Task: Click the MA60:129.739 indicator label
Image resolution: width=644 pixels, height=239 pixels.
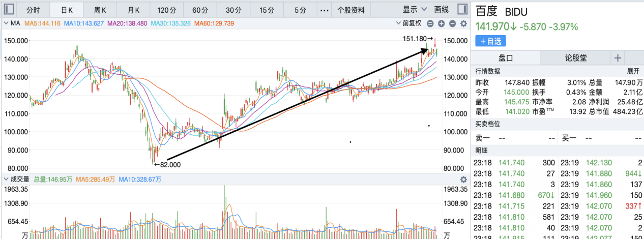Action: click(214, 23)
